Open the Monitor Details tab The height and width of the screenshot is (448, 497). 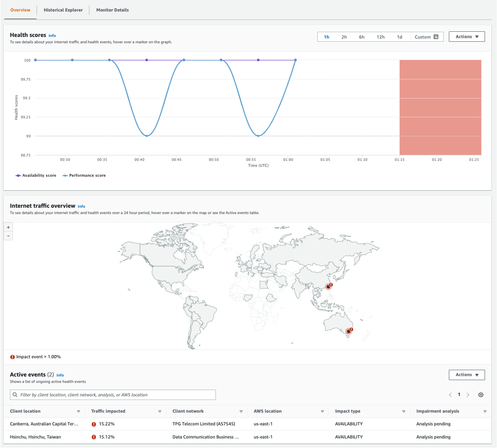click(112, 10)
